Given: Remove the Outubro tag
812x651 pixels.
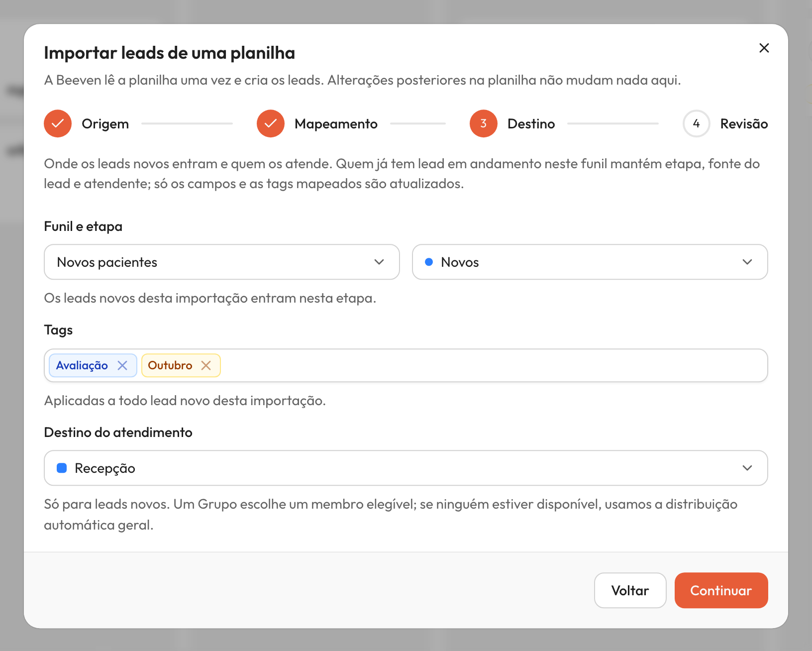Looking at the screenshot, I should (206, 366).
